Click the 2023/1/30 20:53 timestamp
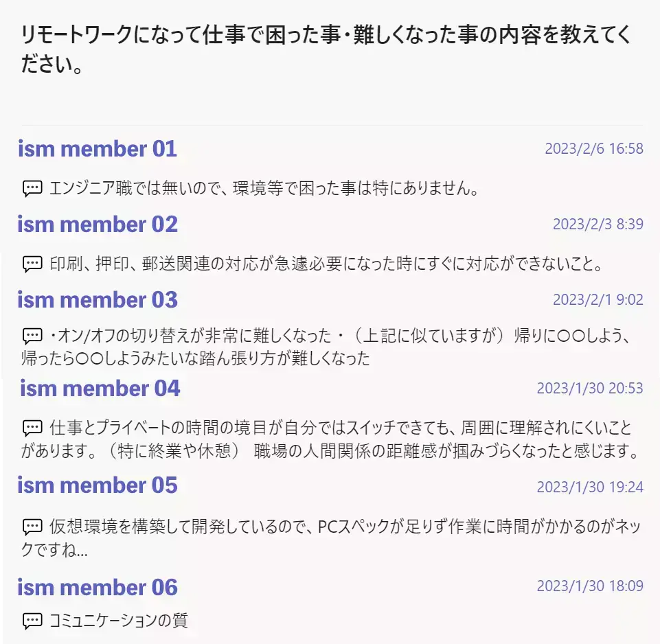This screenshot has height=644, width=660. point(590,388)
